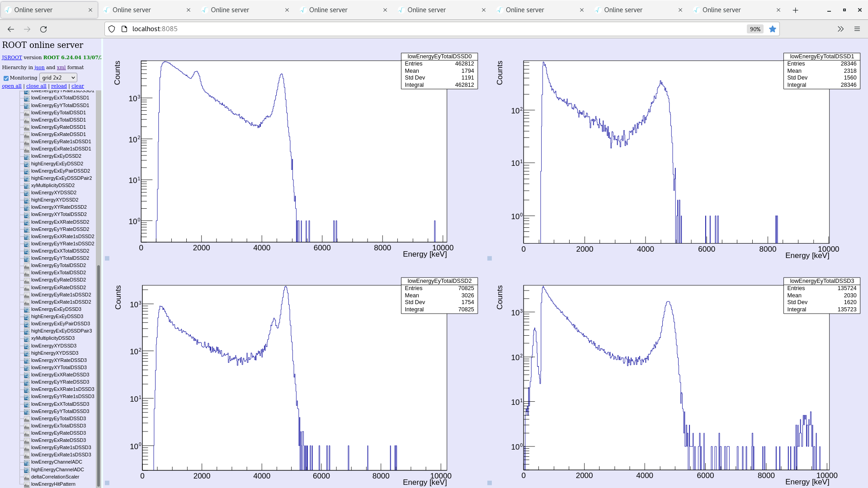The width and height of the screenshot is (868, 488).
Task: Open the grid 2x2 layout dropdown
Action: pos(58,78)
